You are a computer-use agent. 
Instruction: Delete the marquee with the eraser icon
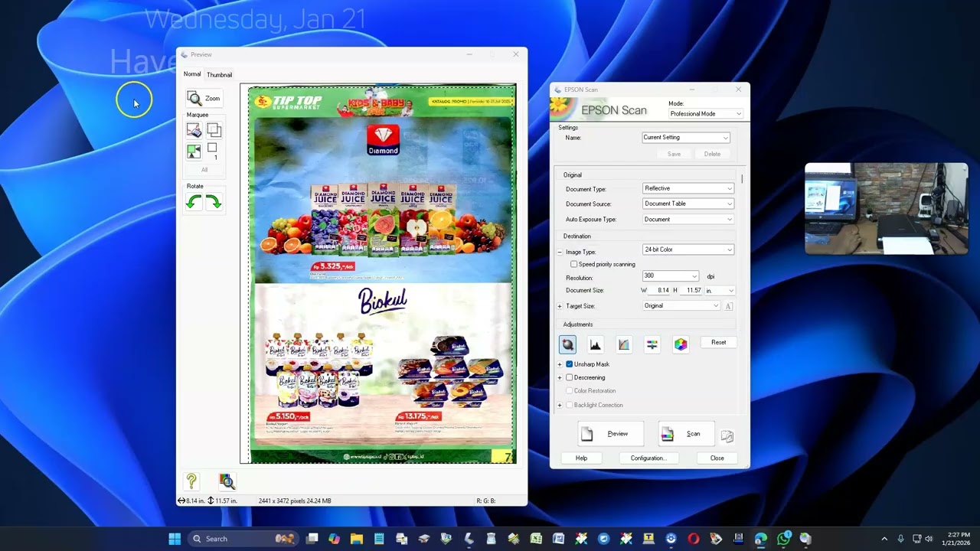point(194,131)
